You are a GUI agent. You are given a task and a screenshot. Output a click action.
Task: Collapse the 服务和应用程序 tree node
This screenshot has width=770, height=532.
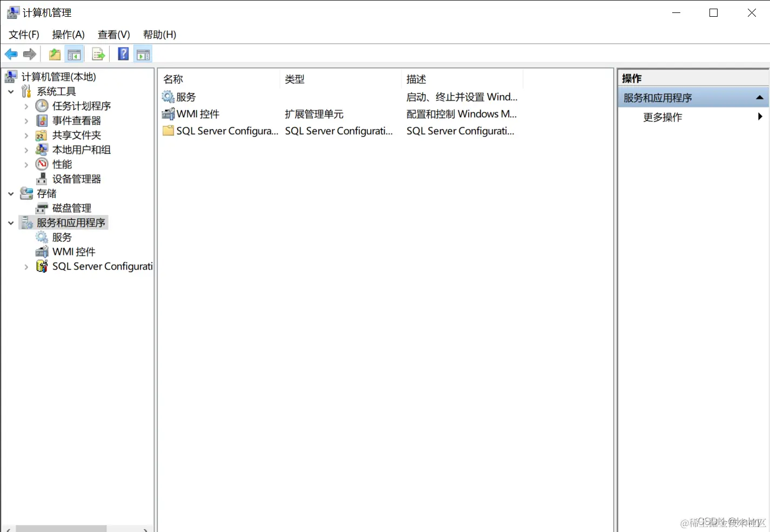pos(11,223)
